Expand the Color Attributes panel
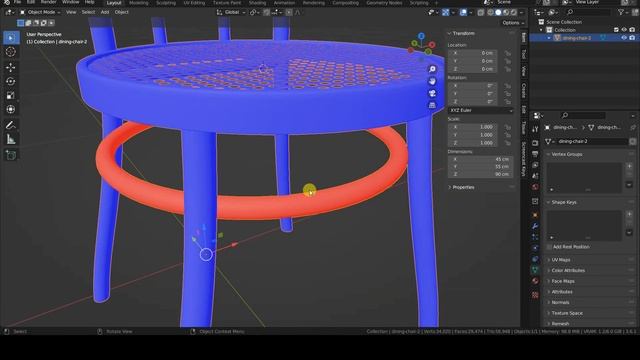The width and height of the screenshot is (640, 360). click(568, 271)
